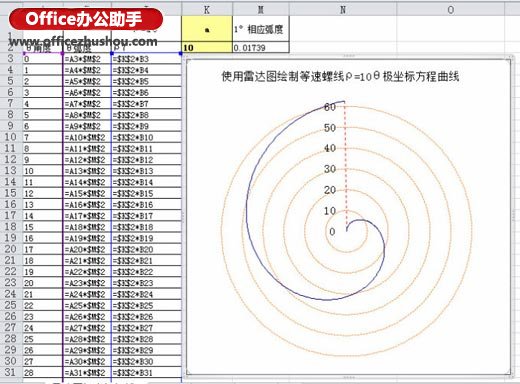This screenshot has height=384, width=520.
Task: Click formula cell =A26*$M$2
Action: tap(87, 317)
